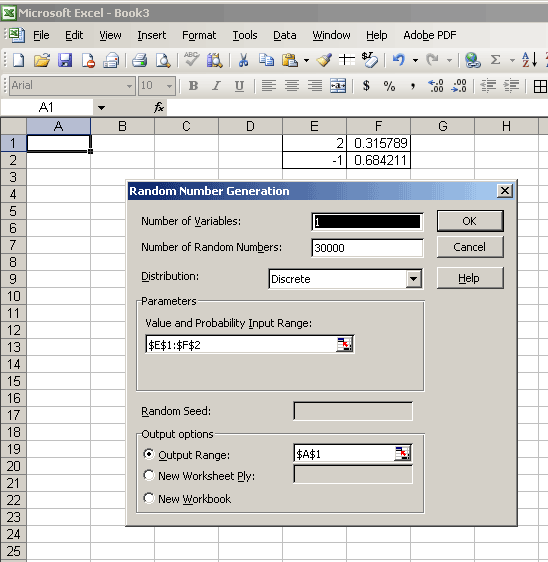This screenshot has width=548, height=562.
Task: Toggle Bold formatting
Action: pos(193,86)
